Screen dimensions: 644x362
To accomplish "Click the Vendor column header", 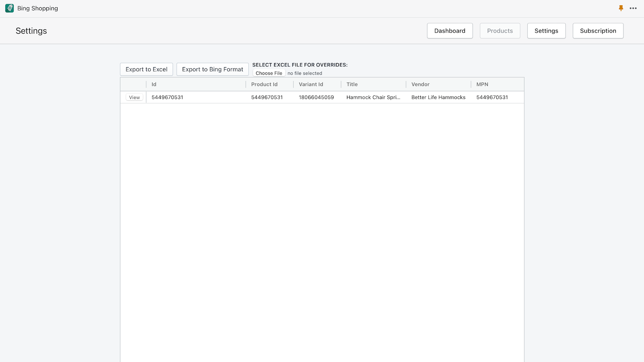I will [x=420, y=84].
